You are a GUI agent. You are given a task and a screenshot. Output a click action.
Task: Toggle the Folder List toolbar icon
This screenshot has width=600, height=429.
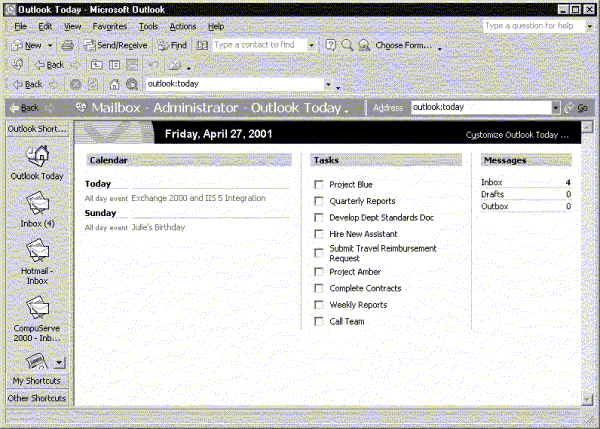point(114,65)
